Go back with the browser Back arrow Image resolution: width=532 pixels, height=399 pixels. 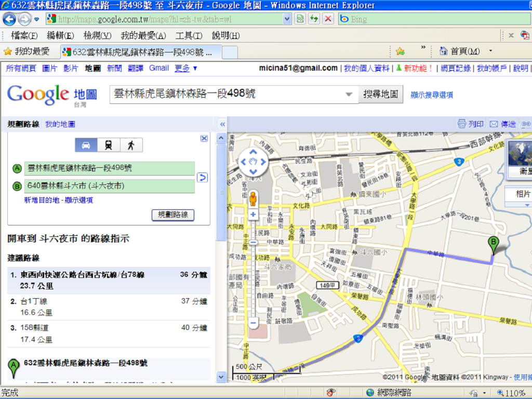[x=9, y=19]
